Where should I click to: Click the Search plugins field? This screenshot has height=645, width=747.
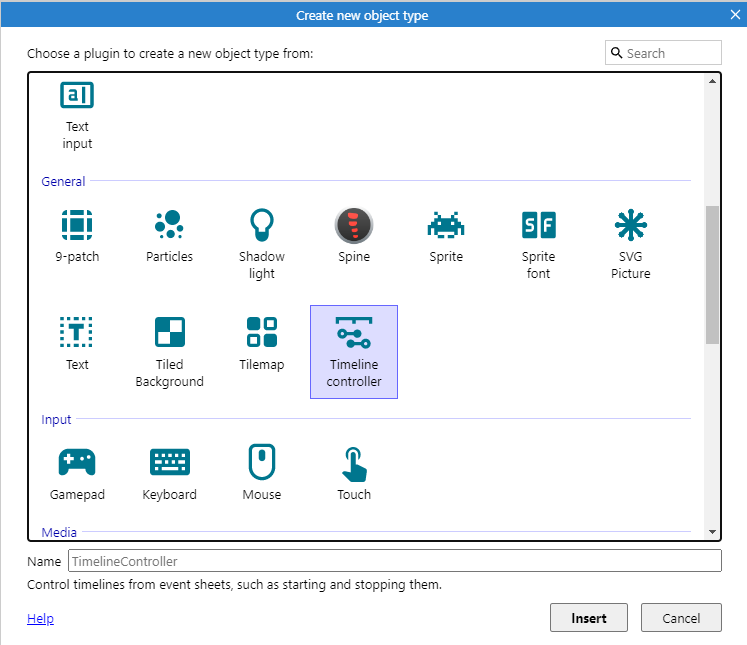[x=670, y=53]
